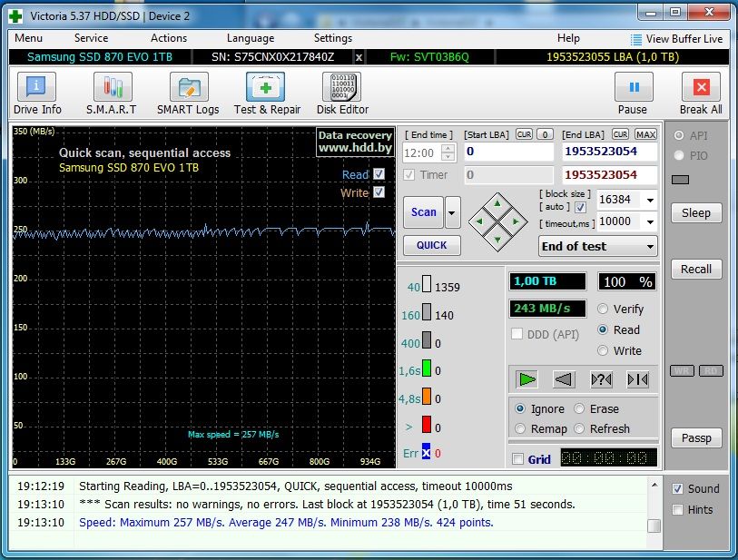Click the Start LBA input field
738x560 pixels.
tap(508, 152)
